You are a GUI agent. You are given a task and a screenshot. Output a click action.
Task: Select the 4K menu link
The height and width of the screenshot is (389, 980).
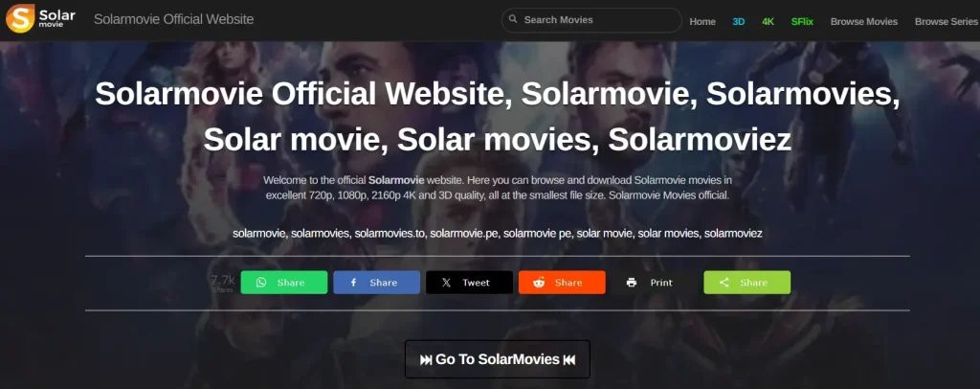(768, 21)
